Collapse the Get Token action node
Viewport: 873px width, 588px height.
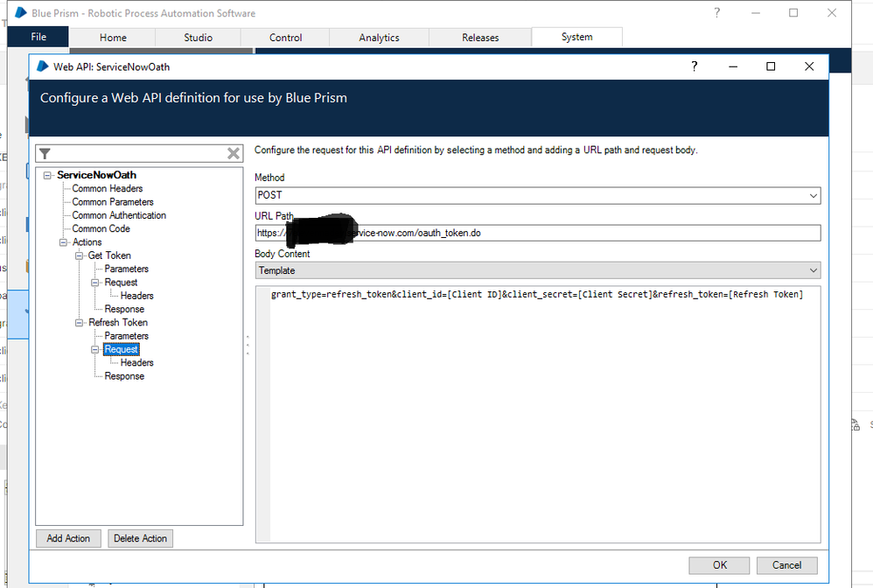click(x=79, y=255)
